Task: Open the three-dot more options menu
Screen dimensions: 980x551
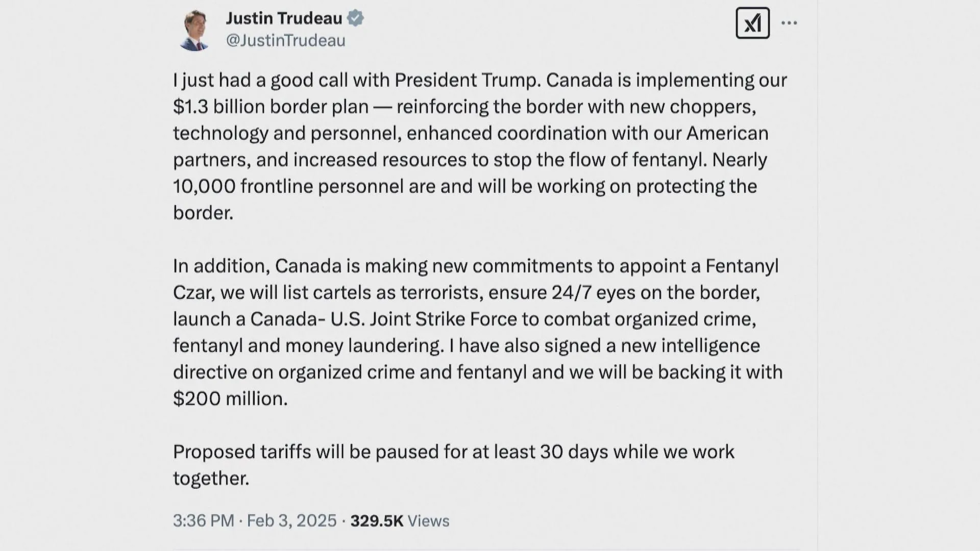Action: click(x=789, y=23)
